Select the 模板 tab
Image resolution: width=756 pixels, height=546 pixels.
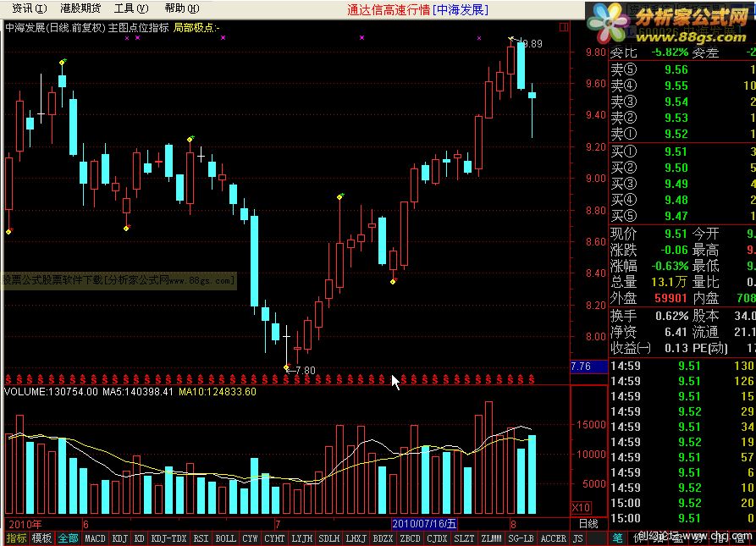(41, 538)
